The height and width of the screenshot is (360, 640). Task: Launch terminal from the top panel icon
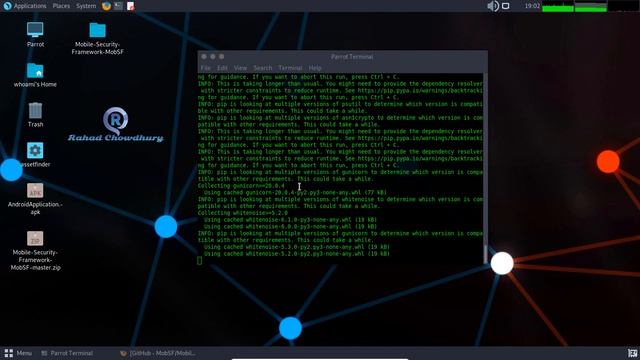[118, 6]
